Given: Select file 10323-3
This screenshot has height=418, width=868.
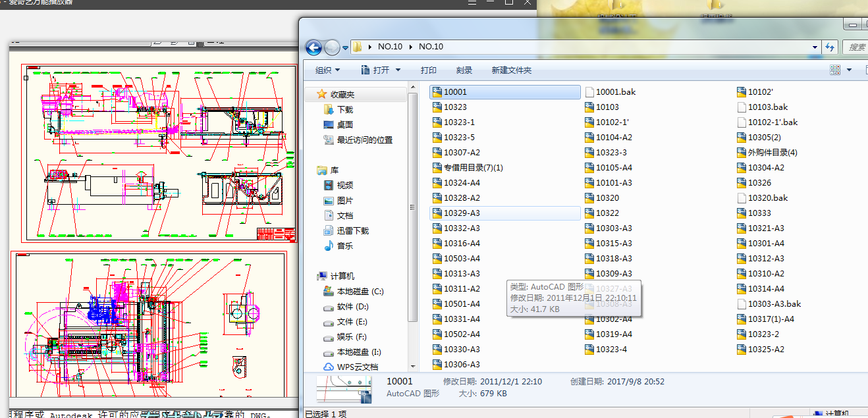Looking at the screenshot, I should [x=606, y=153].
